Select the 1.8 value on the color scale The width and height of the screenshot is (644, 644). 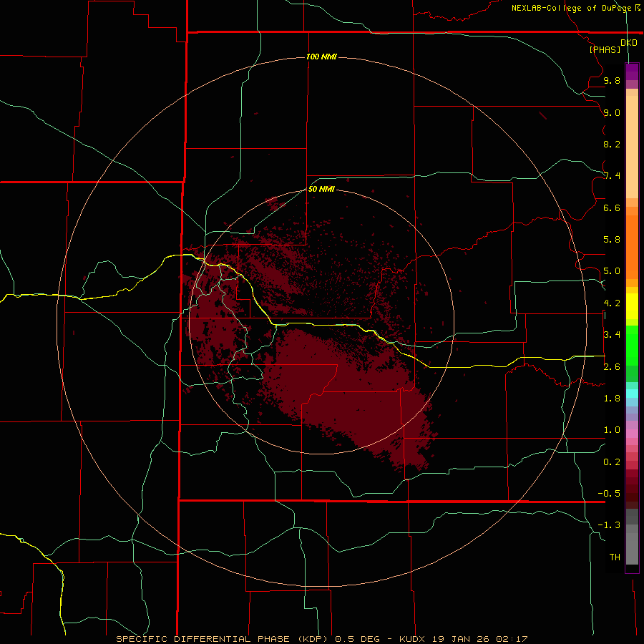coord(612,399)
